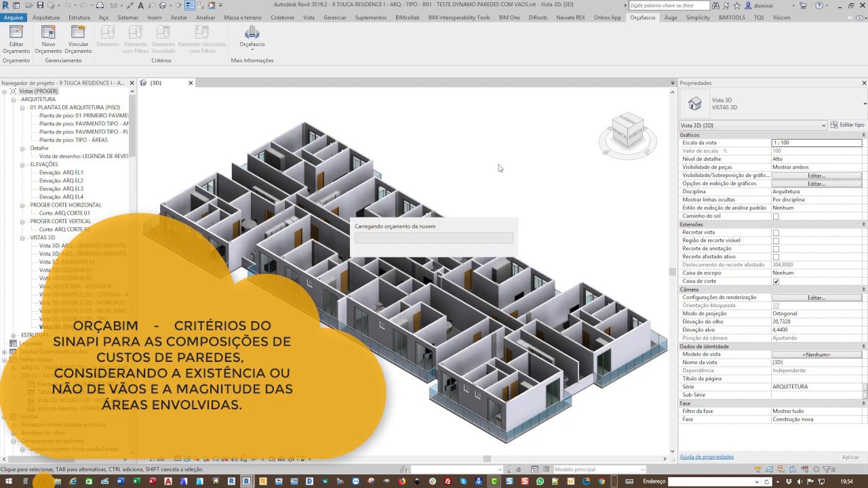This screenshot has width=868, height=488.
Task: Click Editar button for Visibilidade/Sobreposição de gráficos
Action: click(x=816, y=176)
